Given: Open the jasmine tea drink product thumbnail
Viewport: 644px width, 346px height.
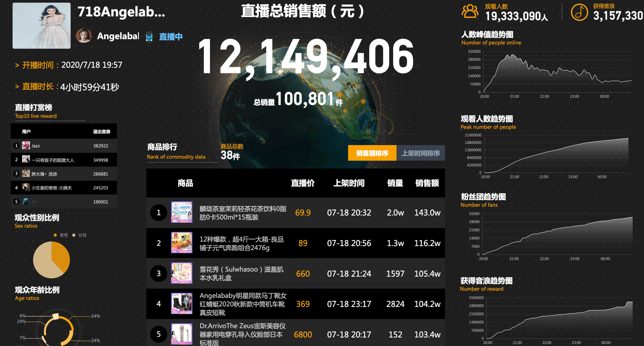Looking at the screenshot, I should (182, 212).
